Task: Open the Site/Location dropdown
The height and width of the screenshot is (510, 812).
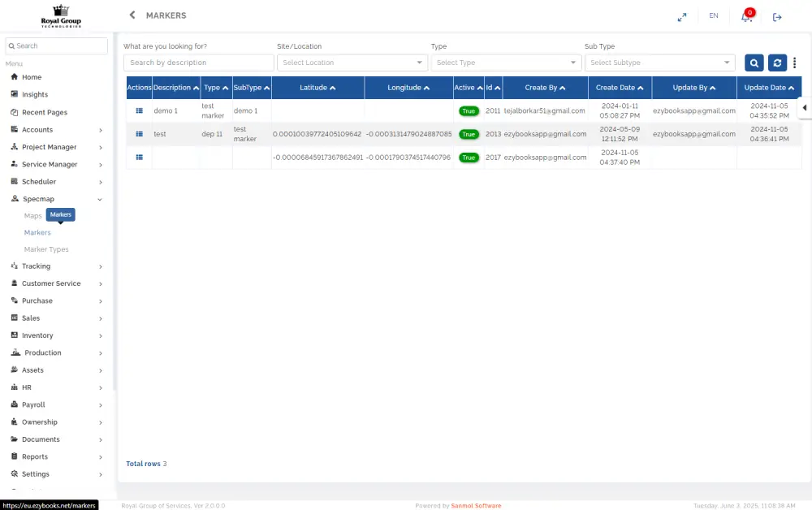Action: pos(352,63)
